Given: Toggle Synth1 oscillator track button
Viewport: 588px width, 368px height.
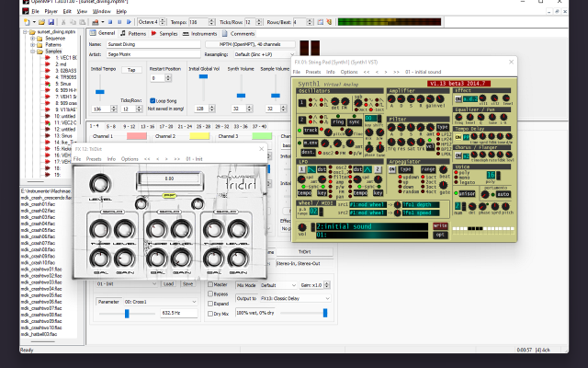Looking at the screenshot, I should (311, 131).
